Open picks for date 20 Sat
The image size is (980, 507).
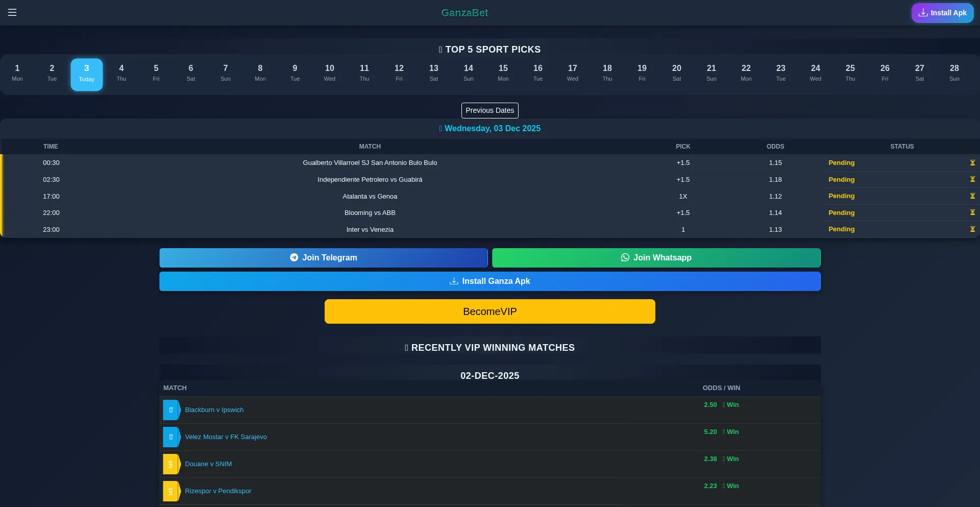click(x=677, y=73)
